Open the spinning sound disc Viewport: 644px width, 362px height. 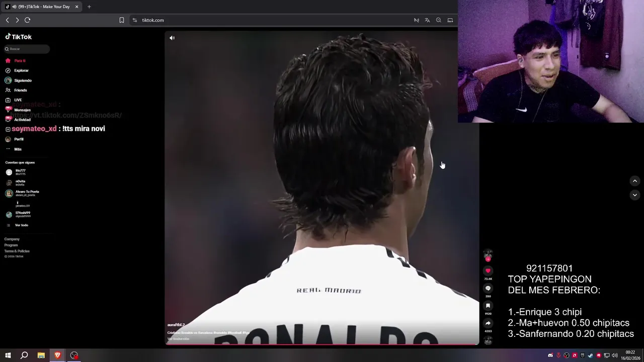488,340
